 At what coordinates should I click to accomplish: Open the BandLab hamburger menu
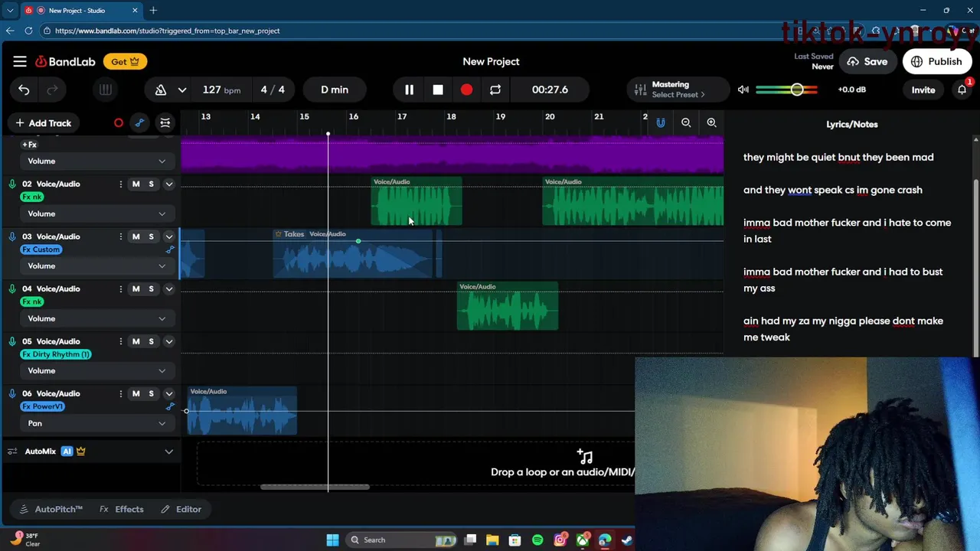[20, 61]
